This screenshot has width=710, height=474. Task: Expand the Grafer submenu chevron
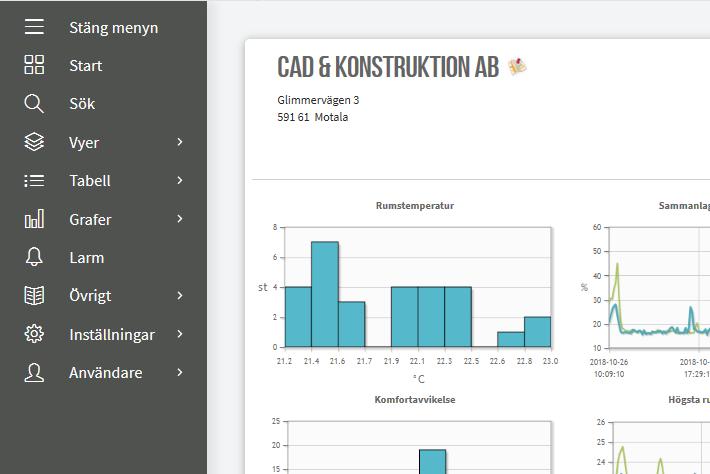[180, 219]
